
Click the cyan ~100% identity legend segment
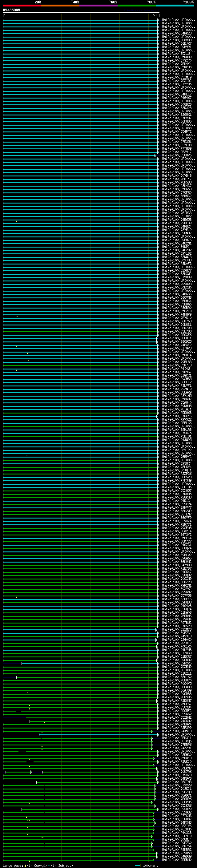175,6
